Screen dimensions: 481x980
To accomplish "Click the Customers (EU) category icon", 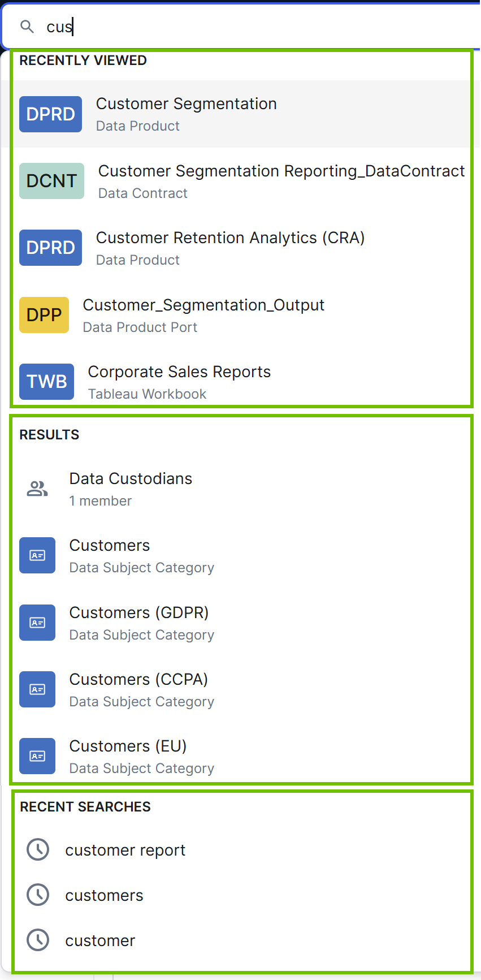I will [37, 756].
